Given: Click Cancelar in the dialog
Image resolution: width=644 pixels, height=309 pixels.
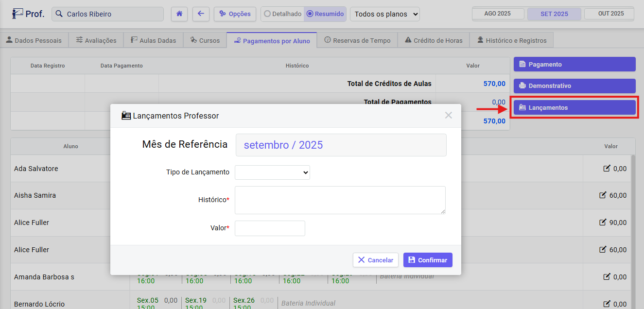Looking at the screenshot, I should click(x=376, y=260).
